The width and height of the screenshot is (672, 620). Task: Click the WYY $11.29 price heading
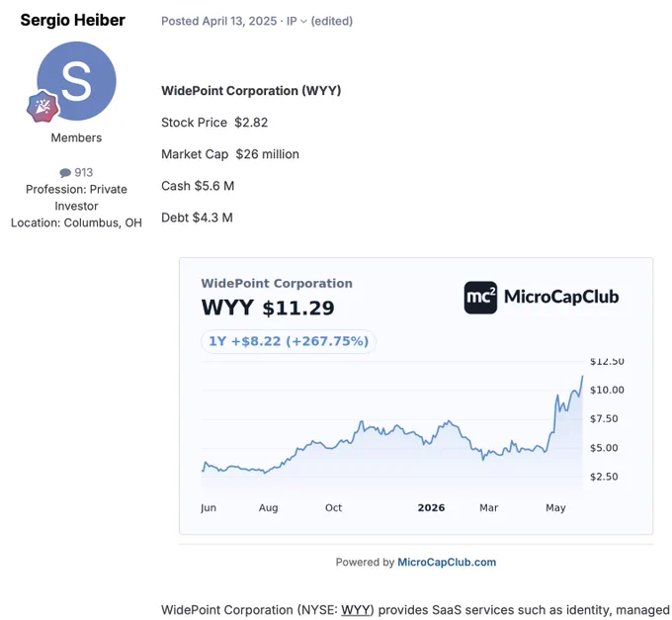point(268,308)
